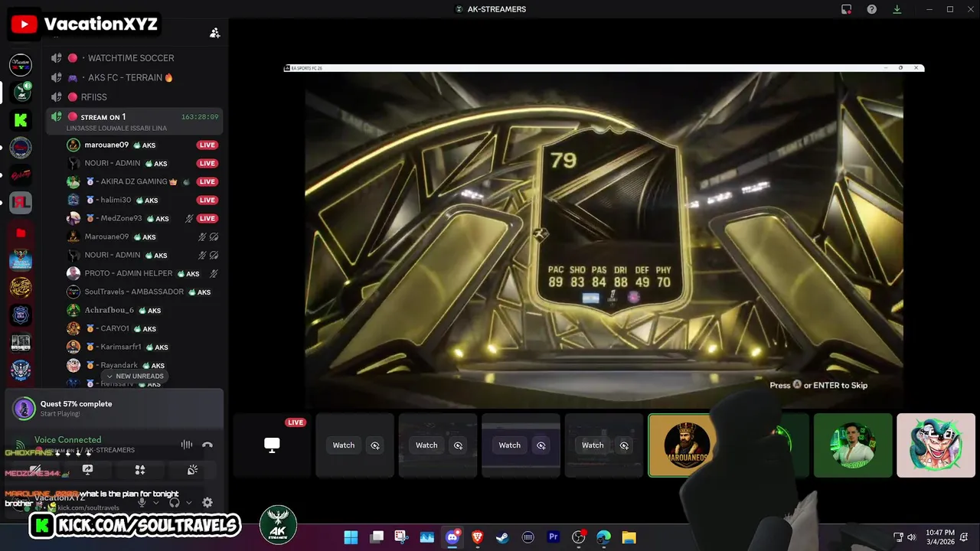Select the MAROUANE09 participant tile with the king avatar
Viewport: 980px width, 551px height.
pyautogui.click(x=685, y=445)
